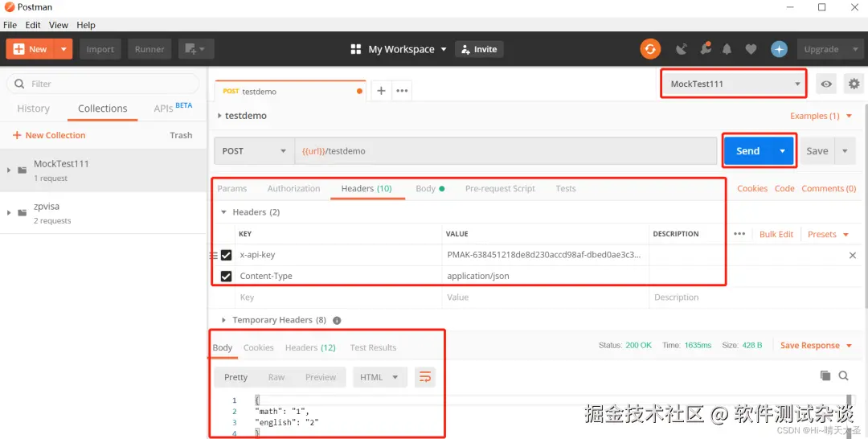Screen dimensions: 868x439
Task: Open the satellite capture requests icon
Action: click(x=682, y=49)
